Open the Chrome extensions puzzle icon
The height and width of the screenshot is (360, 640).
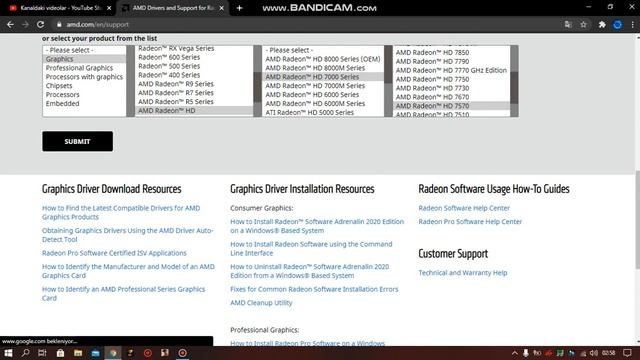(602, 24)
